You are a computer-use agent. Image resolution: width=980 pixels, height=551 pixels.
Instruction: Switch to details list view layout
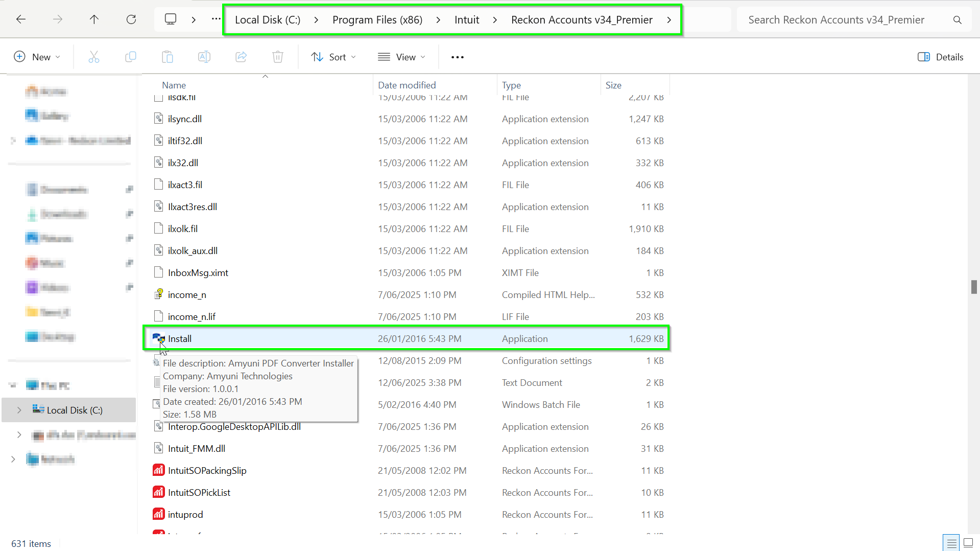tap(951, 543)
